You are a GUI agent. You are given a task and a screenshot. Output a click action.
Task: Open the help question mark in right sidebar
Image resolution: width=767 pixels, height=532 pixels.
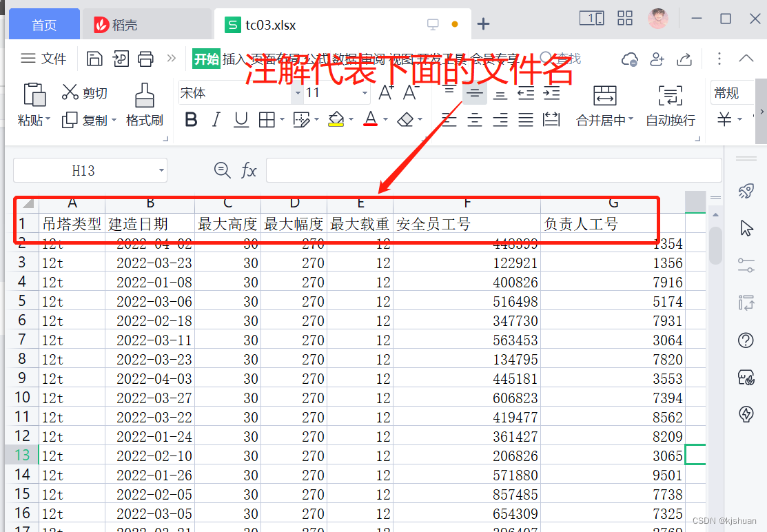(x=746, y=340)
